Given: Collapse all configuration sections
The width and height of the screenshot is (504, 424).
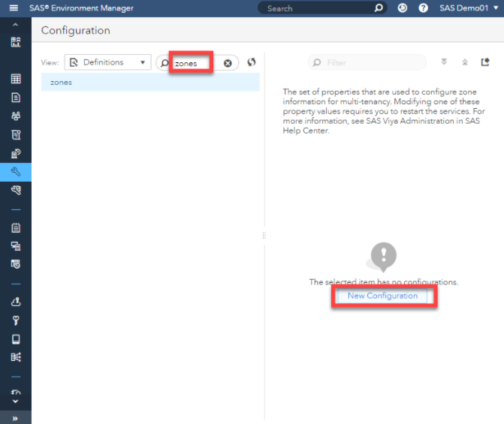Looking at the screenshot, I should pos(465,62).
